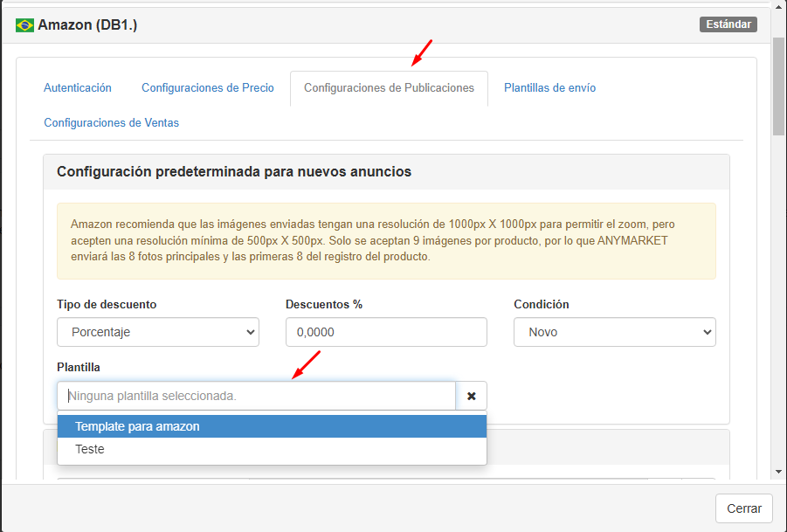Open the Tipo de descuento dropdown
This screenshot has width=787, height=532.
click(x=158, y=332)
